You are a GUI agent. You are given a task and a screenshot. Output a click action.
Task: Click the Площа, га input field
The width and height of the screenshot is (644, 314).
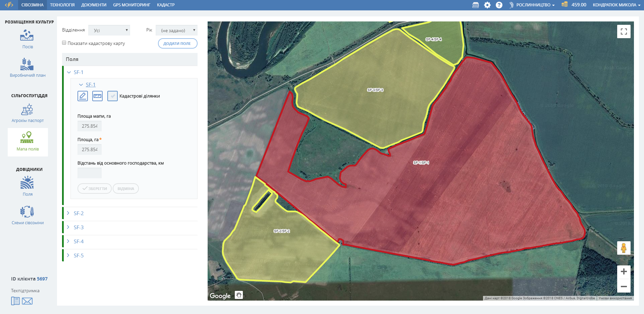90,150
